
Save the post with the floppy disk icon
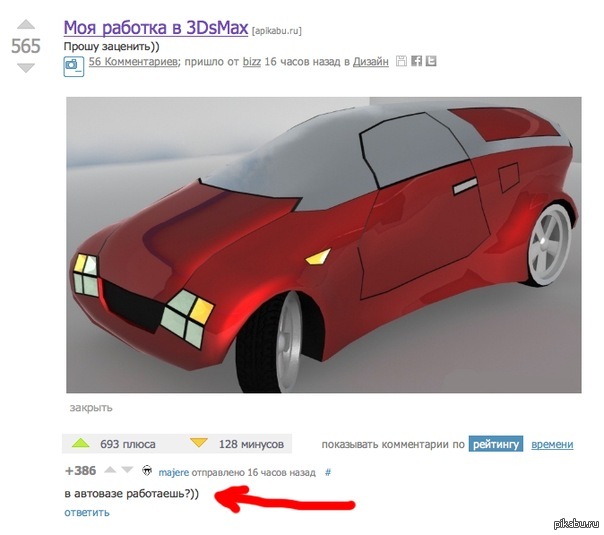401,61
